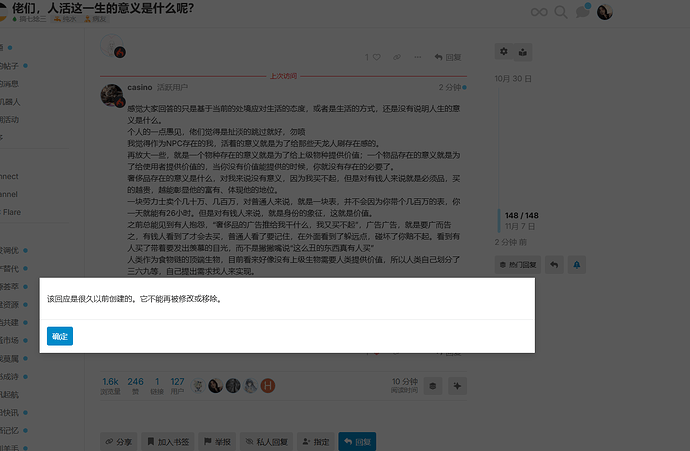
Task: Click the 热门回复 button
Action: 518,265
